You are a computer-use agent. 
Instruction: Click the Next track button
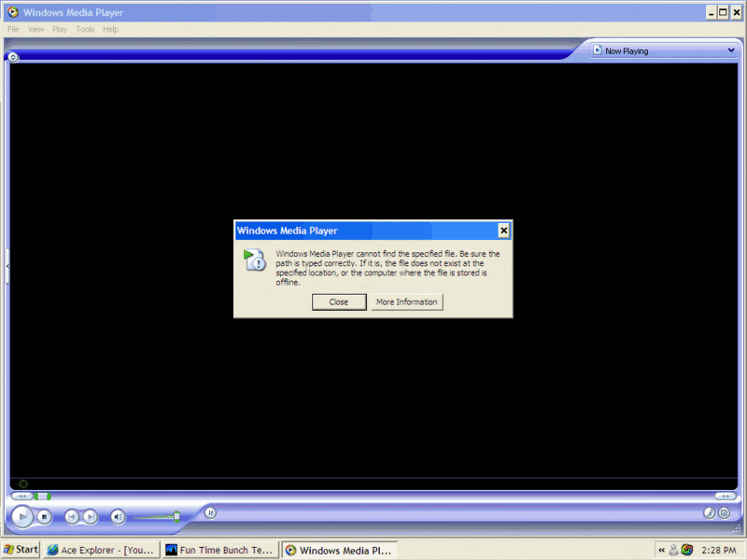click(x=91, y=516)
